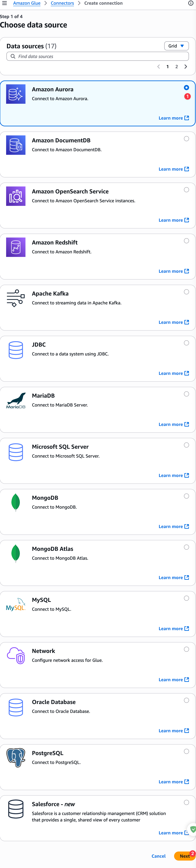Open Learn more for Amazon Redshift

tap(174, 271)
